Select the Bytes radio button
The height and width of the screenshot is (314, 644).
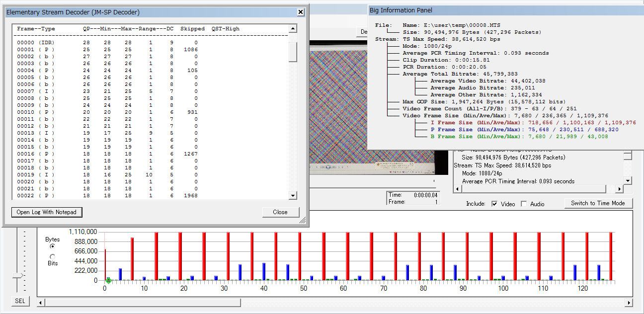53,246
